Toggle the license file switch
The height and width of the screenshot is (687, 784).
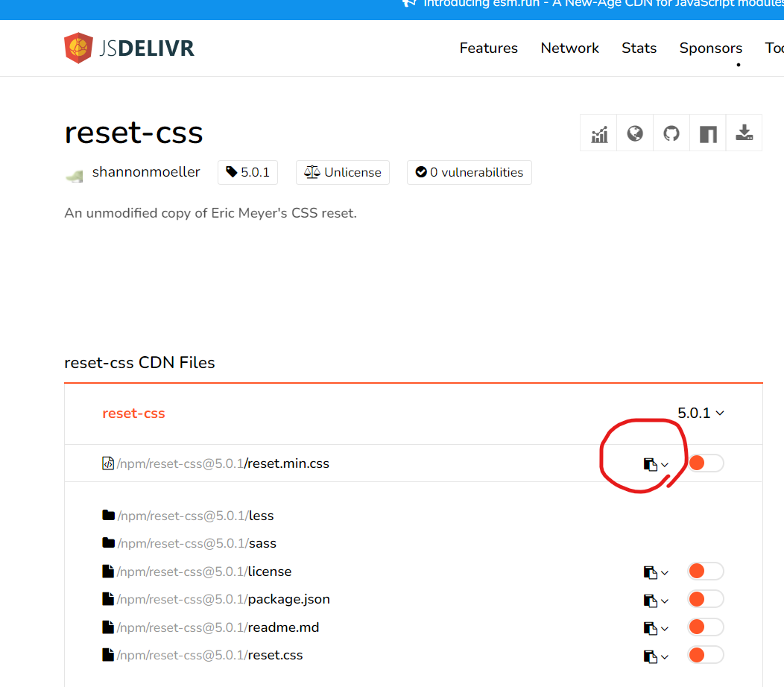706,571
